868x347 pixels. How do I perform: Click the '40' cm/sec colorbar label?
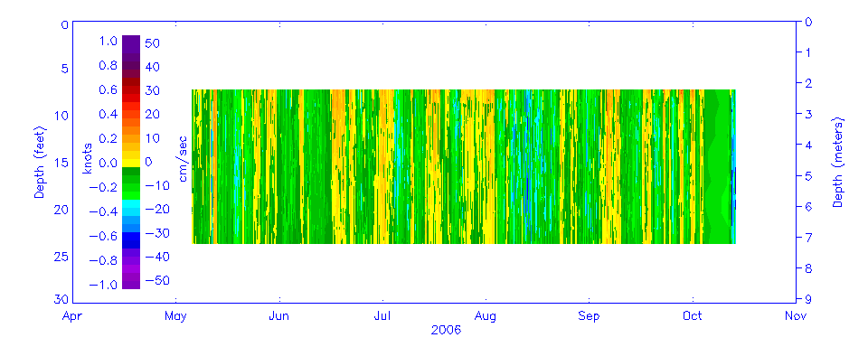(152, 68)
